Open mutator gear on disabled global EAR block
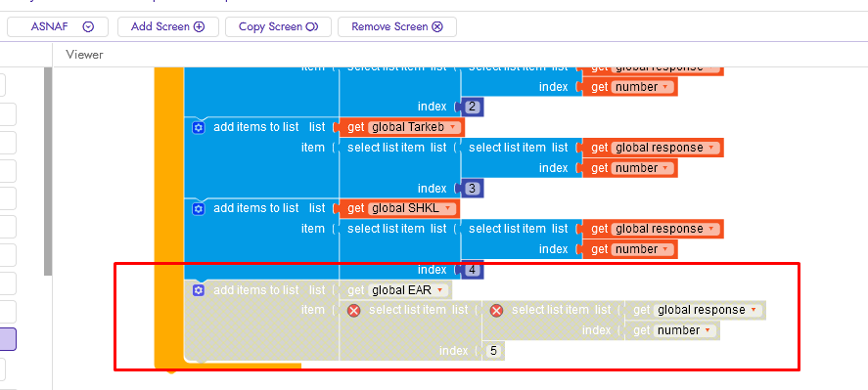The height and width of the screenshot is (390, 868). [x=199, y=290]
